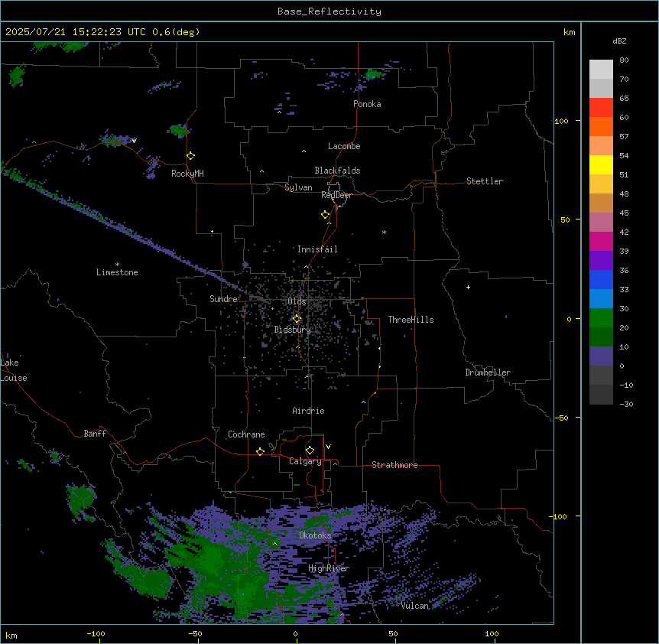Screen dimensions: 659x644
Task: Click the timestamp 2025/07/21 15:22:23 UTC
Action: (76, 32)
